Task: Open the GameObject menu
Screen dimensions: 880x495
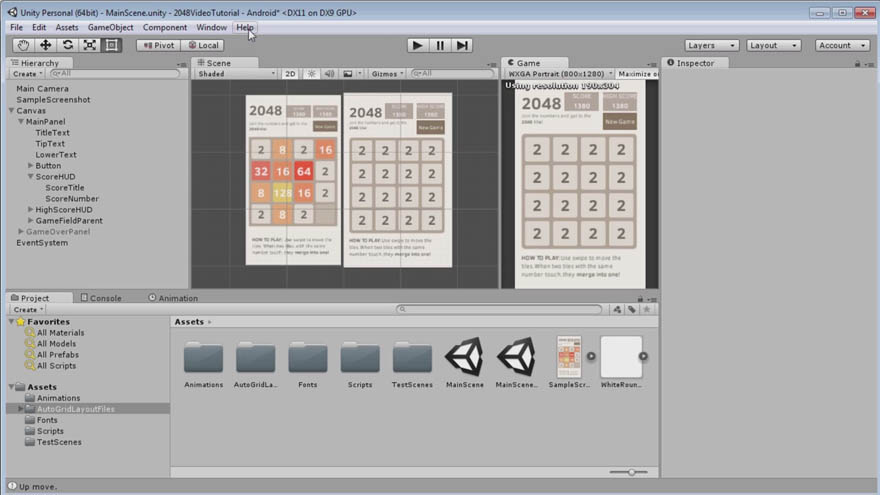Action: (x=111, y=27)
